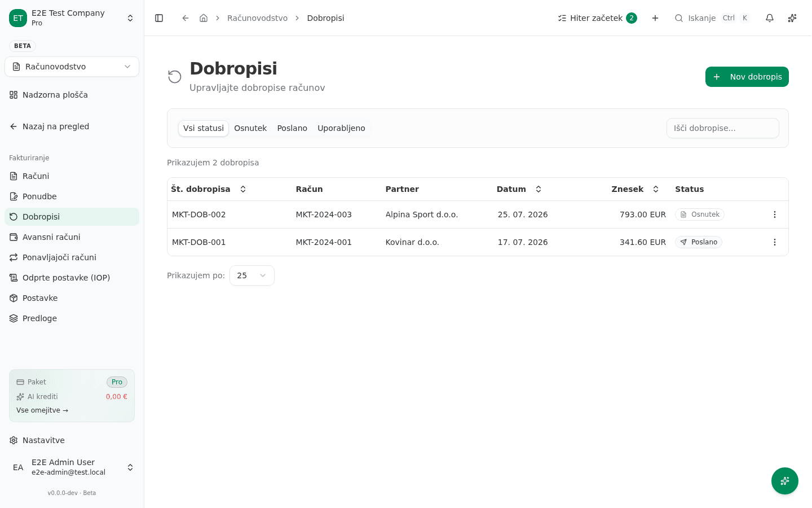
Task: Open Računi in sidebar
Action: 72,176
